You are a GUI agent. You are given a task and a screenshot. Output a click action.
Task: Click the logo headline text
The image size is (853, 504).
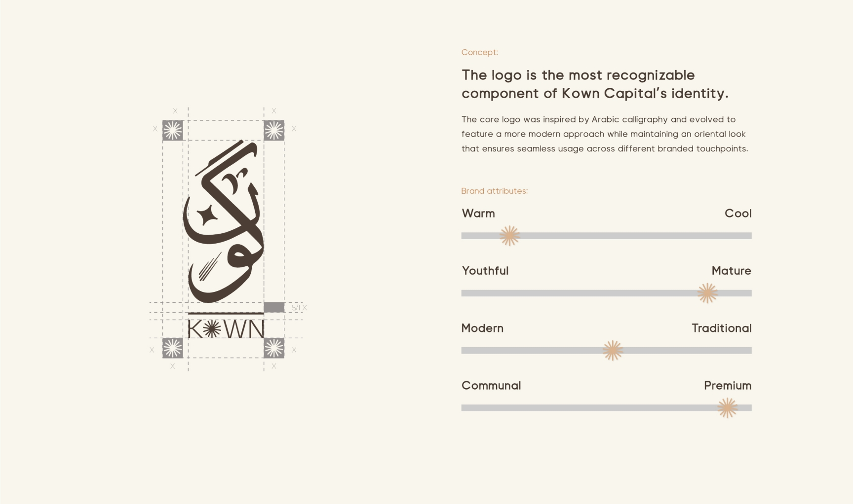(595, 84)
